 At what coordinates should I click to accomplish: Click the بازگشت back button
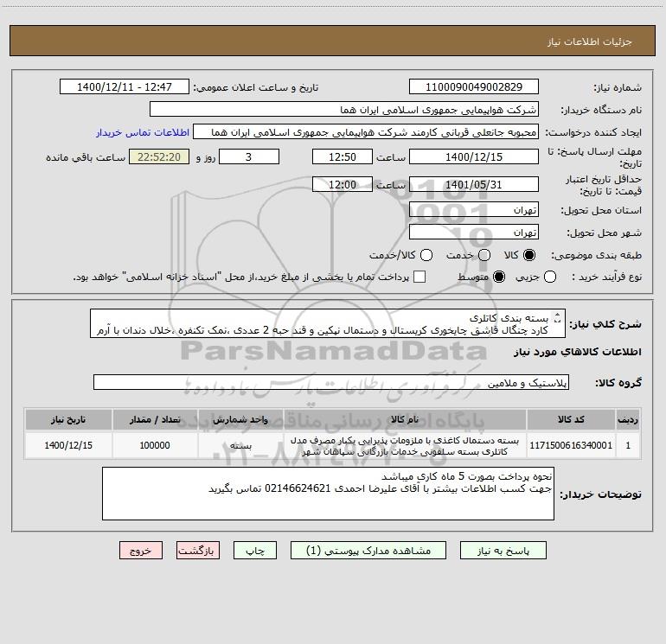coord(198,551)
